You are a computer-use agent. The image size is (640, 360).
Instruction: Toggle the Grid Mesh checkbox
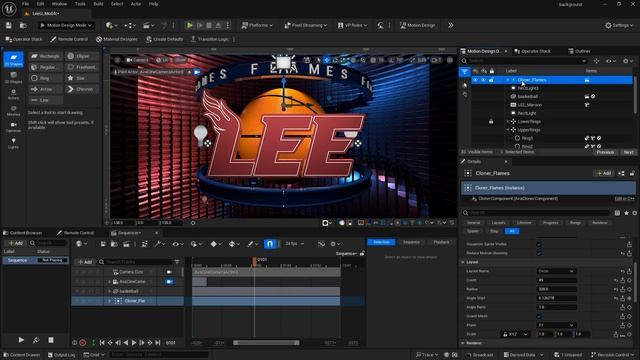(539, 316)
